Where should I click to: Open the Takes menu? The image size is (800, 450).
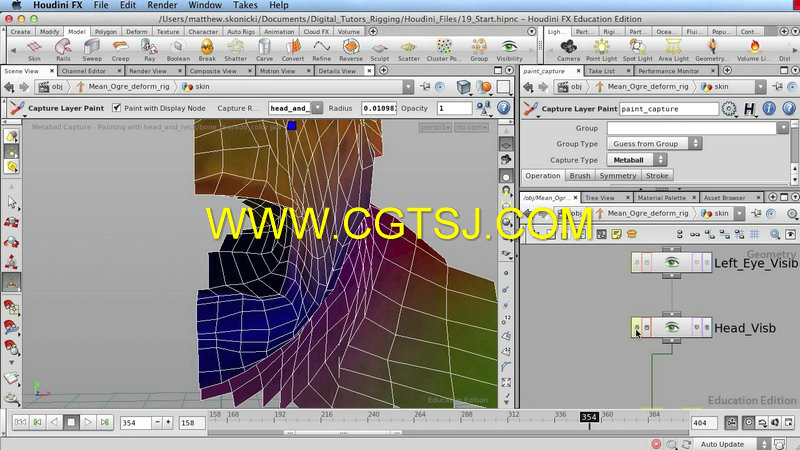(x=245, y=5)
